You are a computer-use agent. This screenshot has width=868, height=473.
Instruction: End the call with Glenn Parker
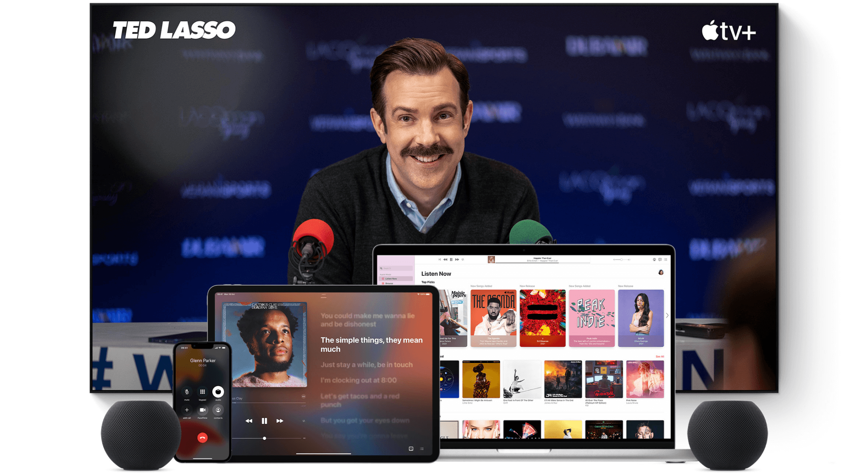[x=202, y=438]
